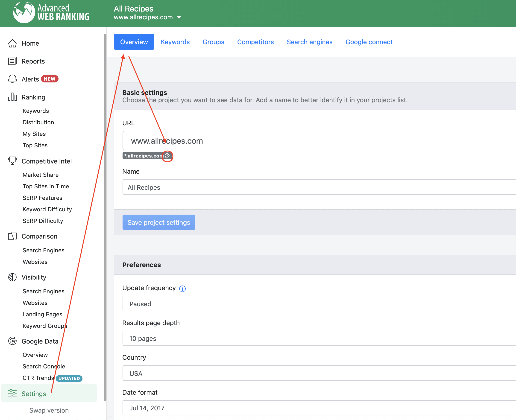Open Keywords under Ranking
The width and height of the screenshot is (516, 420).
pyautogui.click(x=36, y=111)
